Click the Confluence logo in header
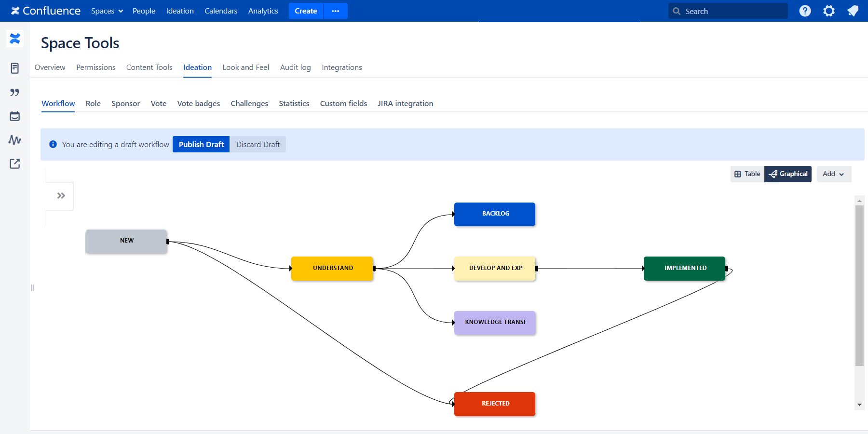868x434 pixels. [x=46, y=11]
